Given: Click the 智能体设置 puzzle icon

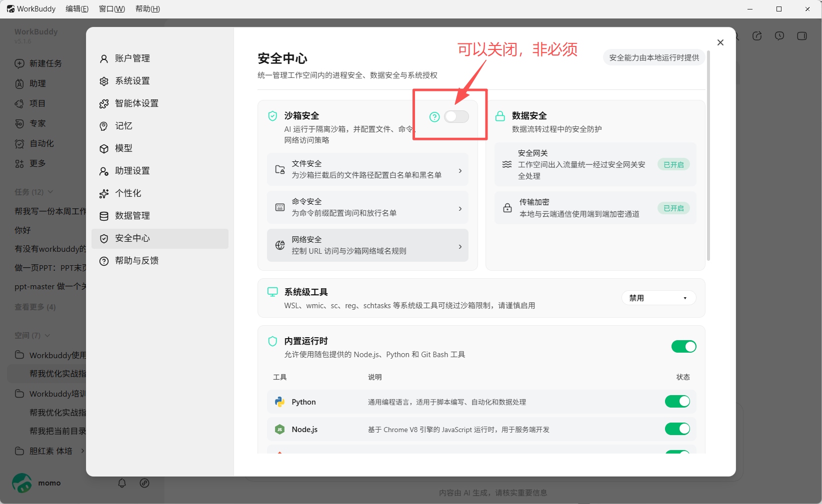Looking at the screenshot, I should pyautogui.click(x=104, y=104).
